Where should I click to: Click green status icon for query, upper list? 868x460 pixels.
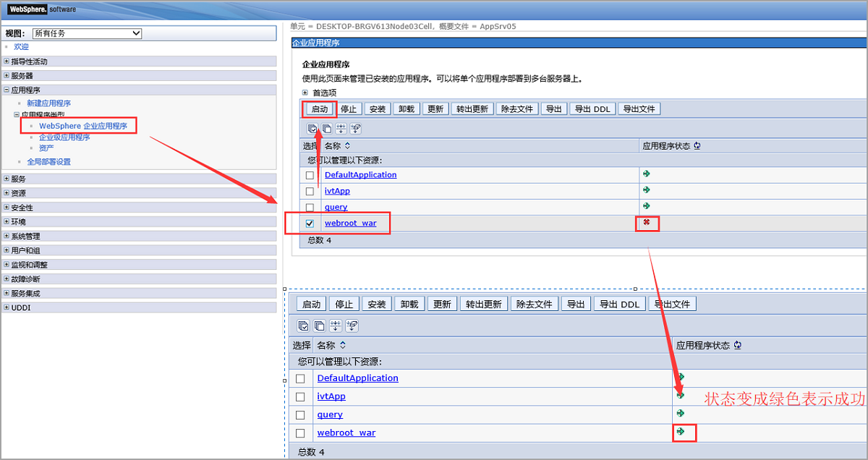(646, 206)
